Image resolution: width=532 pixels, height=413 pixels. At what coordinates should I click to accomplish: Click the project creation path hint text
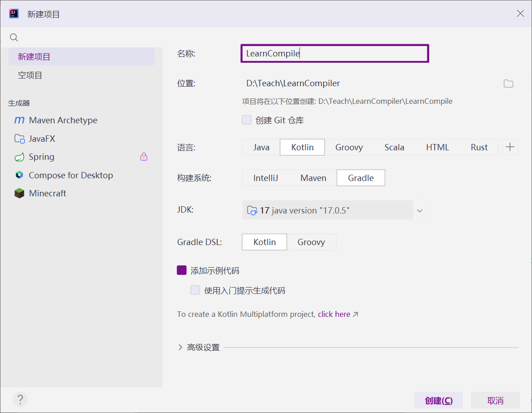tap(347, 101)
